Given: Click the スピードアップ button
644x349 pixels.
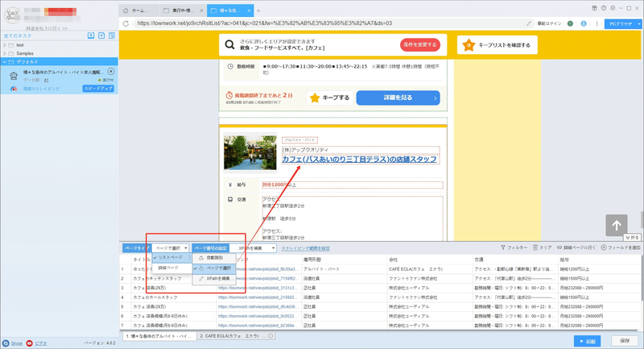Looking at the screenshot, I should (x=98, y=89).
